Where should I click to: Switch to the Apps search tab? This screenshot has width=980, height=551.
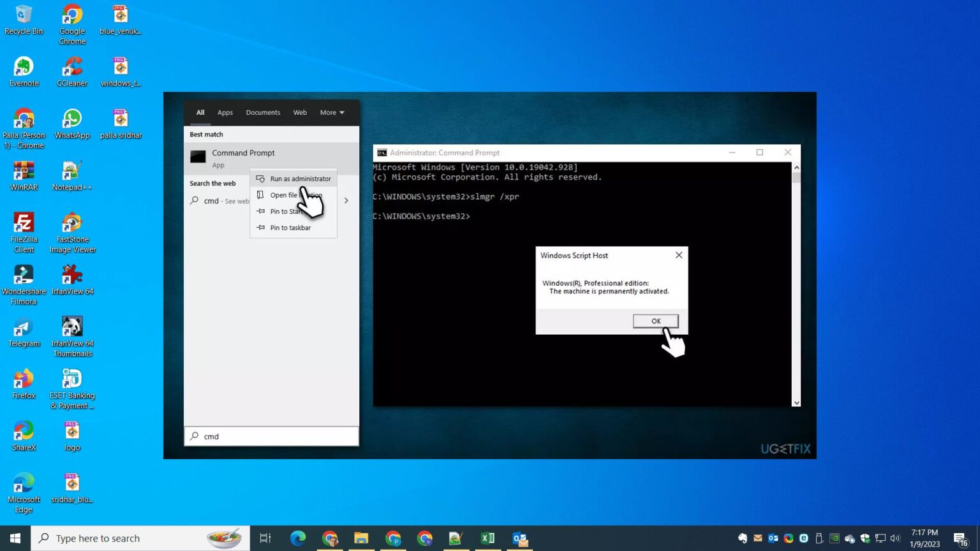pos(225,112)
